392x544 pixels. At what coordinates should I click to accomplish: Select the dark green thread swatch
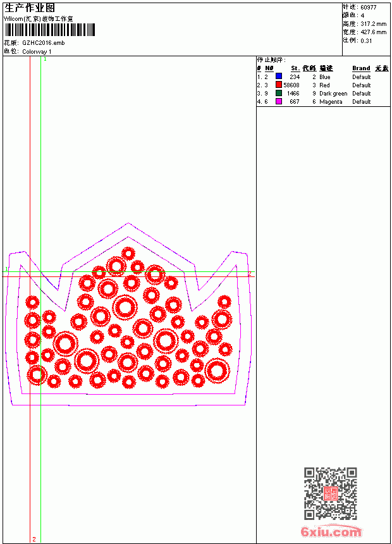tap(279, 93)
